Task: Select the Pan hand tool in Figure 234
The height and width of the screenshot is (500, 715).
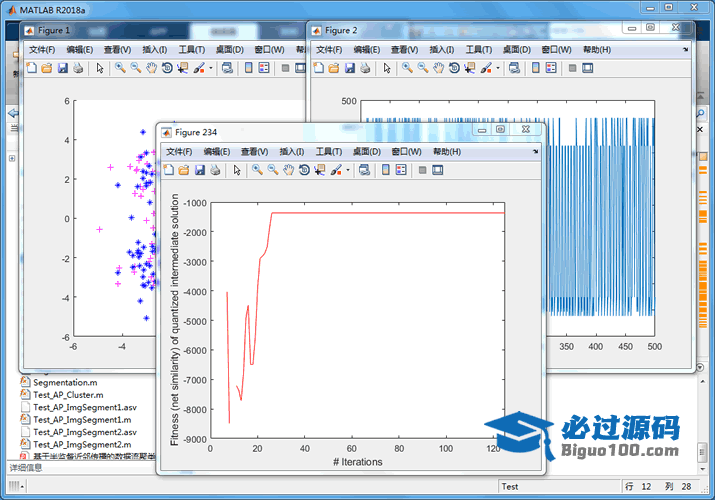Action: tap(288, 170)
